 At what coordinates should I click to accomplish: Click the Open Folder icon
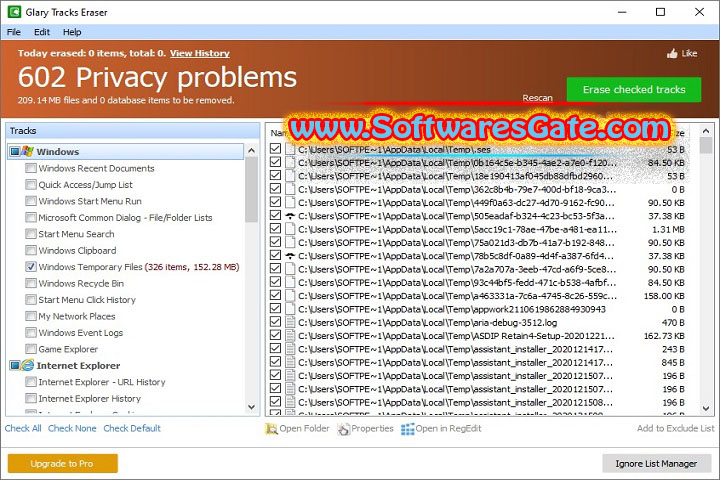pos(271,429)
